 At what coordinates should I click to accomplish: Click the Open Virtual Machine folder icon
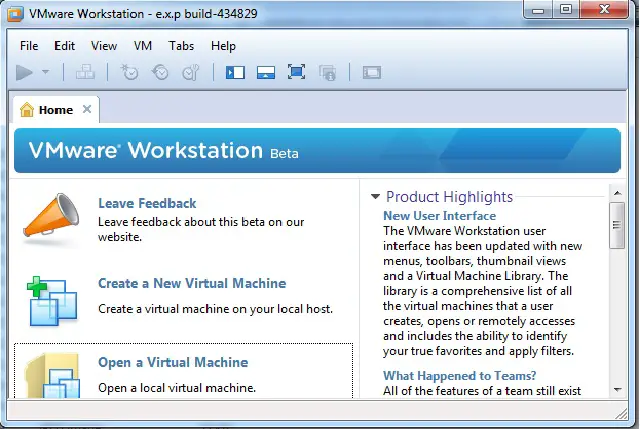(x=52, y=376)
